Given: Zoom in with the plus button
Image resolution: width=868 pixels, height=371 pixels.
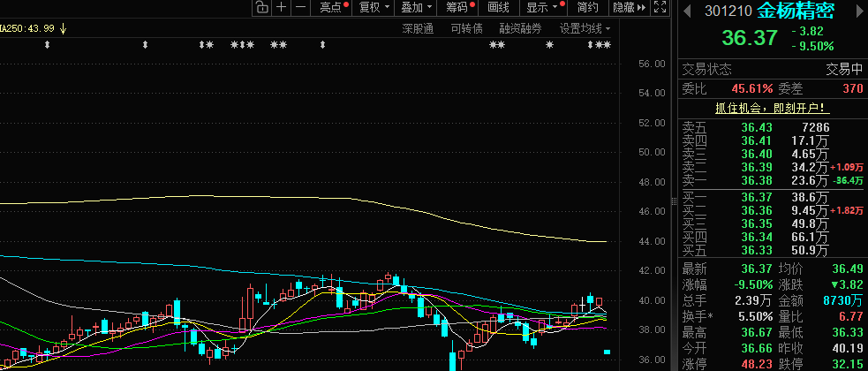Looking at the screenshot, I should [281, 7].
